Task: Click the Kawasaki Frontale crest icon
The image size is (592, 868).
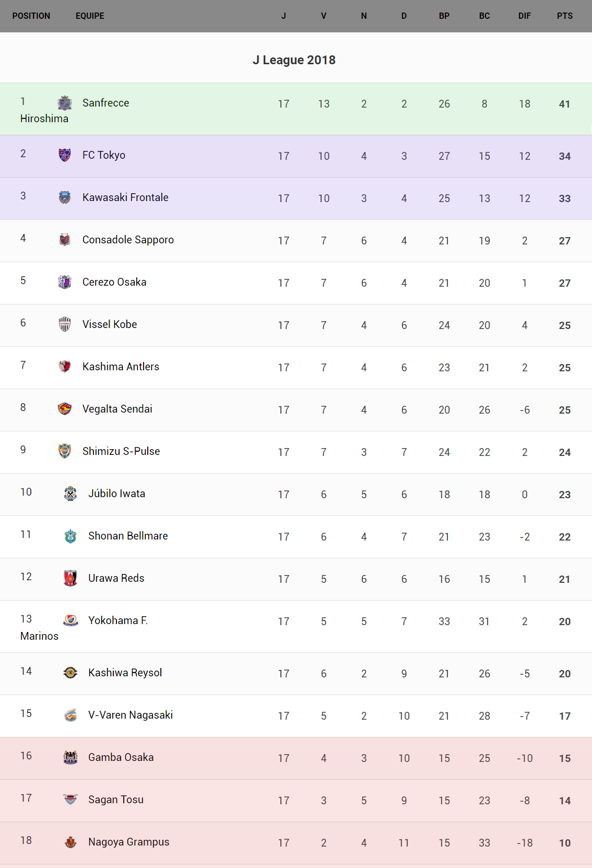Action: tap(65, 197)
